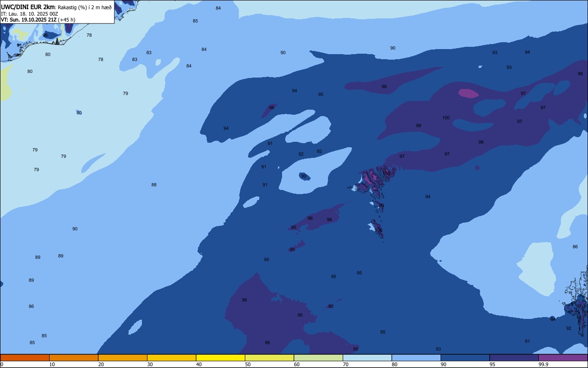The height and width of the screenshot is (368, 588).
Task: Click the '88' humidity value on the map
Action: coord(154,185)
